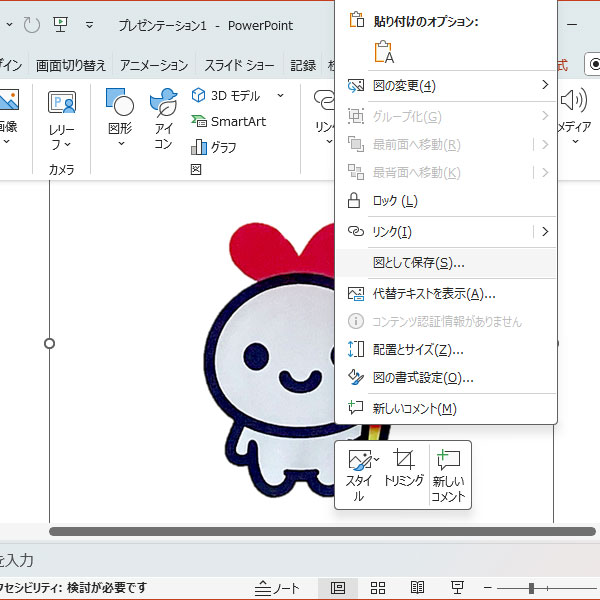
Task: Open the メディア audio menu
Action: [575, 117]
